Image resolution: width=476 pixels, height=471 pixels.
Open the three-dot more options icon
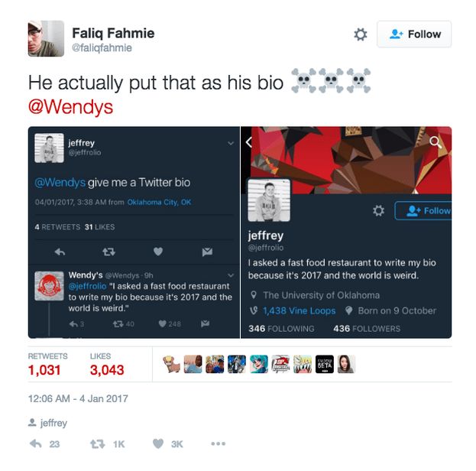coord(219,443)
